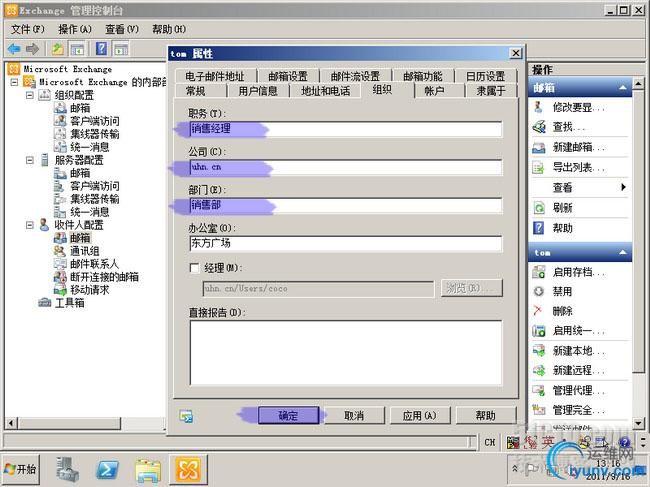Click the 应用(A) button
650x487 pixels.
pyautogui.click(x=420, y=415)
